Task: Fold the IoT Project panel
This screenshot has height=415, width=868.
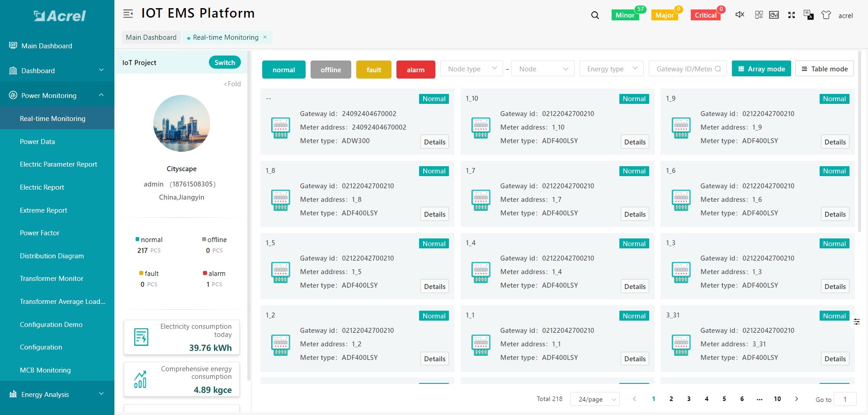Action: coord(232,84)
